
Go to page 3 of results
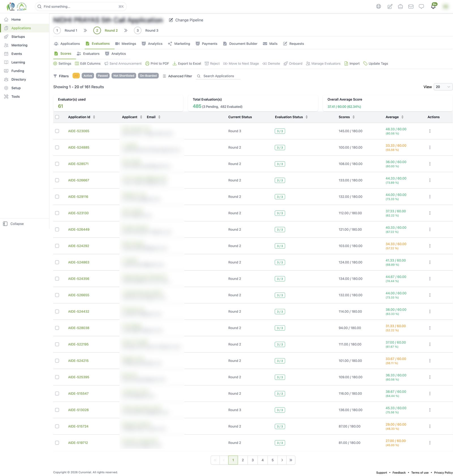(x=253, y=460)
